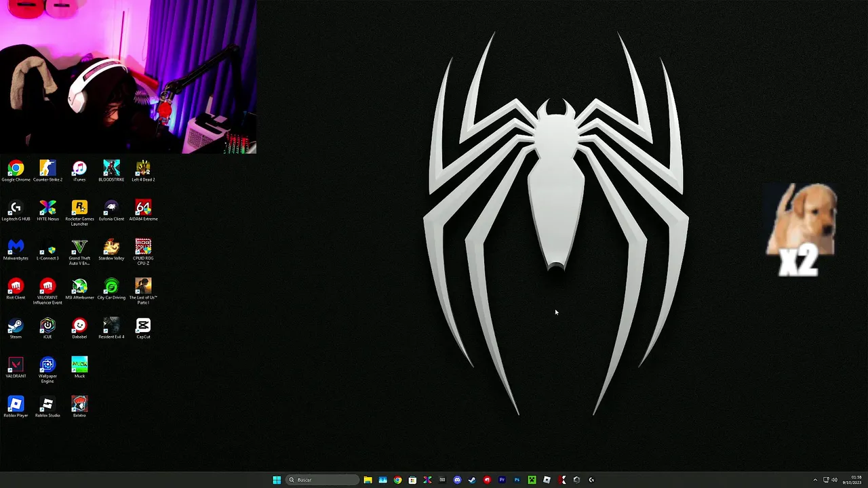Screen dimensions: 868x488
Task: Select the Resident Evil 4 desktop icon
Action: [111, 328]
